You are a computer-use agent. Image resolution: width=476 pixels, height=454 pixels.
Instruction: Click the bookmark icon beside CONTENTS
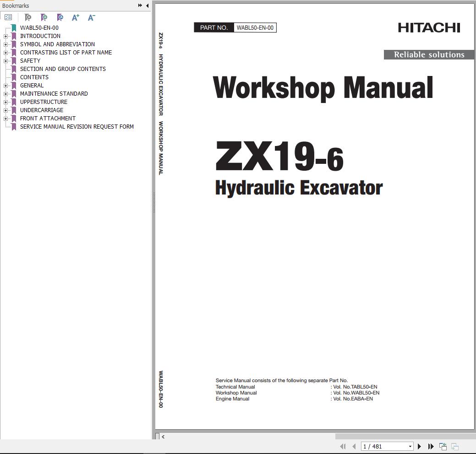[14, 77]
